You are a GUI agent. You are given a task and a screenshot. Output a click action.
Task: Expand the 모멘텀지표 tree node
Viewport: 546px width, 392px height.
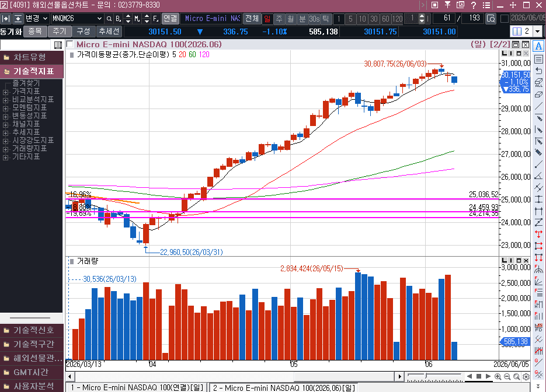5,108
